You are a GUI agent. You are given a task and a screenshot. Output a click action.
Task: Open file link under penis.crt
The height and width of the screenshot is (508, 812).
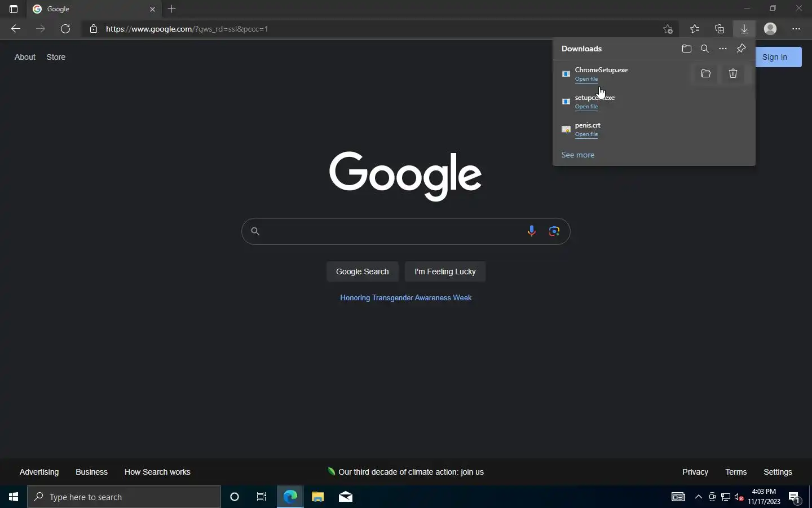point(586,134)
